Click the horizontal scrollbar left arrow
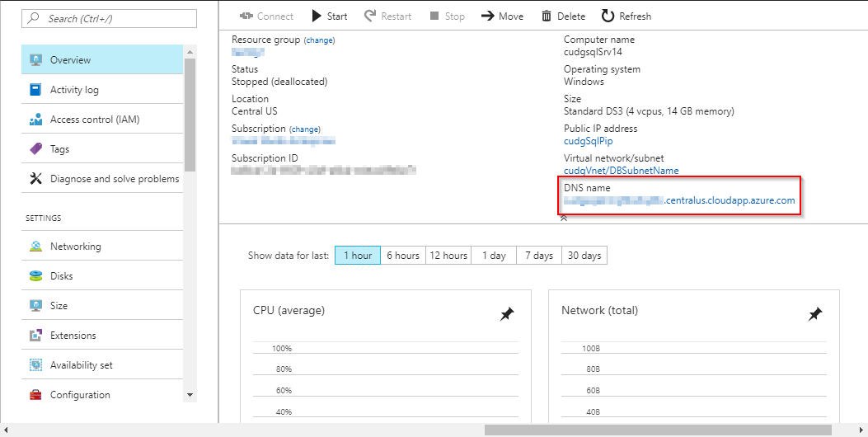The width and height of the screenshot is (868, 437). click(x=5, y=430)
